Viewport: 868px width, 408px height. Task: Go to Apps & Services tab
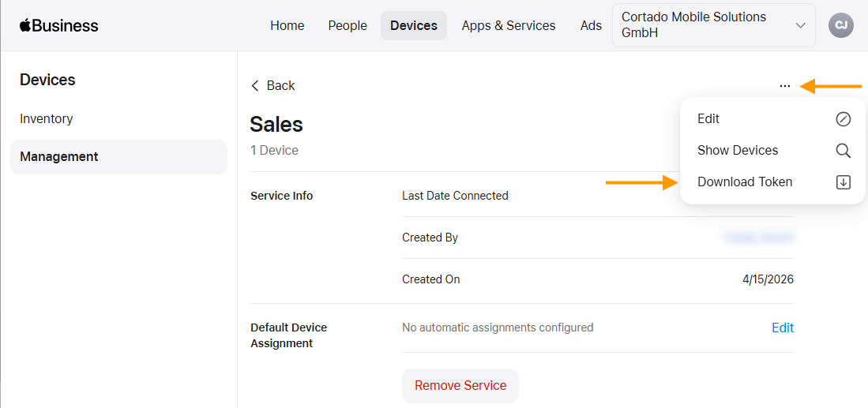click(509, 25)
